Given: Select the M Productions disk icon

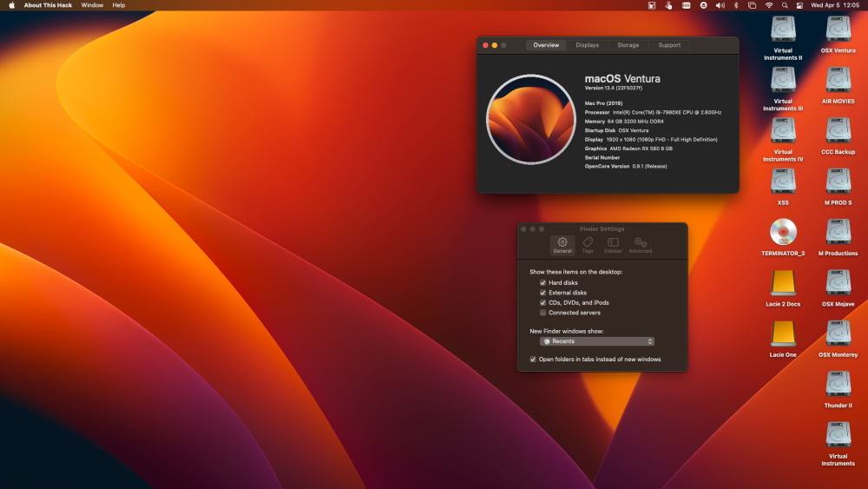Looking at the screenshot, I should click(x=838, y=232).
